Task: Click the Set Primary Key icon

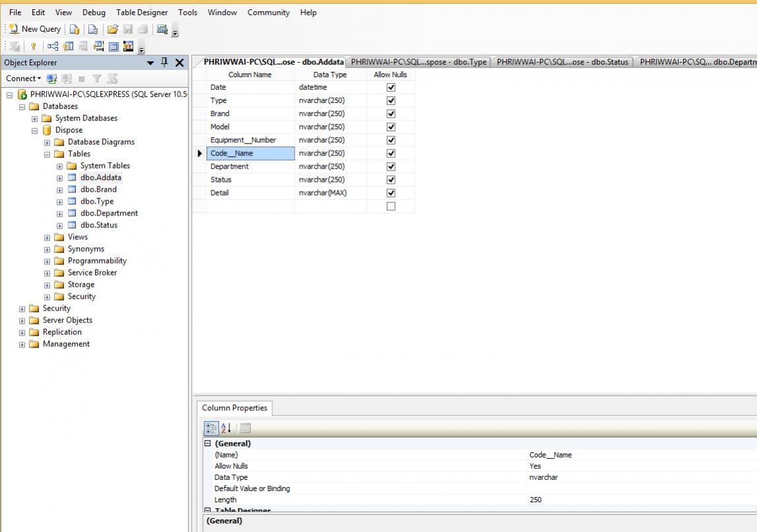Action: (33, 46)
